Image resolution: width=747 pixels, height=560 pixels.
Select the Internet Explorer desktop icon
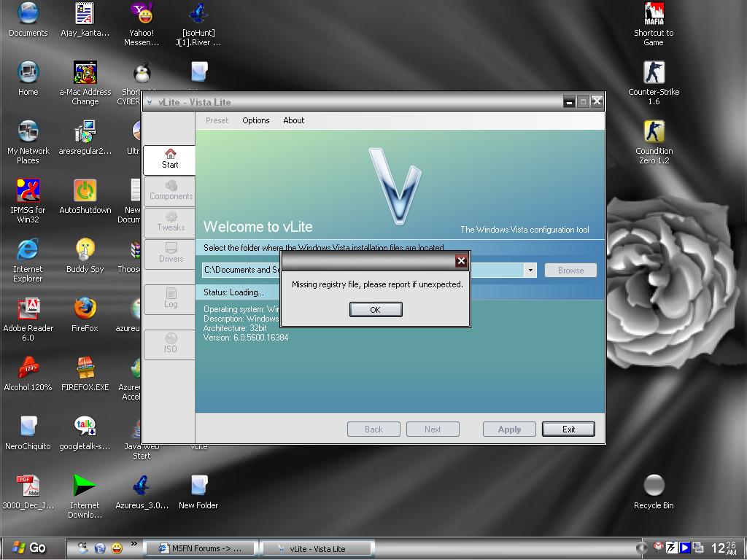(x=28, y=261)
